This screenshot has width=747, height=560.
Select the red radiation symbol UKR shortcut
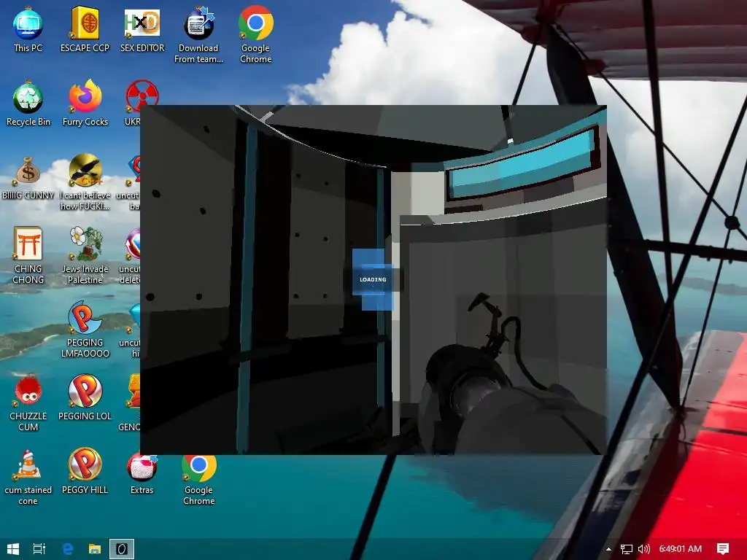tap(141, 104)
